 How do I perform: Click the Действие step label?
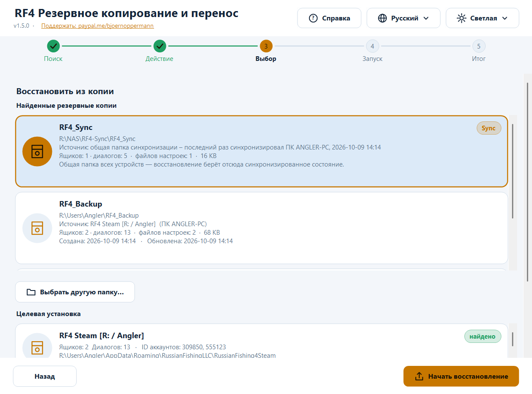tap(160, 59)
